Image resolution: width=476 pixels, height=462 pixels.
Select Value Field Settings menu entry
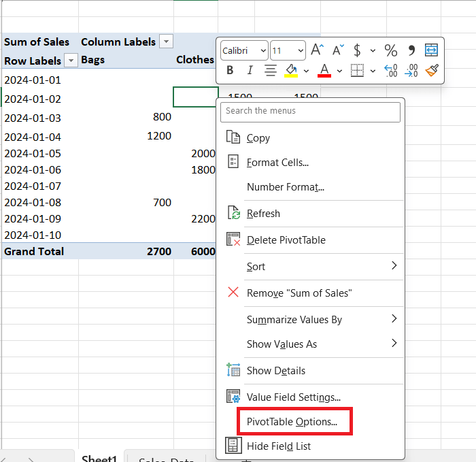click(294, 397)
